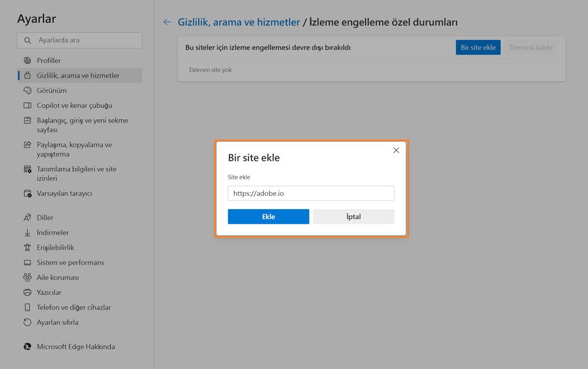Open Aile koruması with its family icon
This screenshot has width=588, height=369.
pos(28,277)
